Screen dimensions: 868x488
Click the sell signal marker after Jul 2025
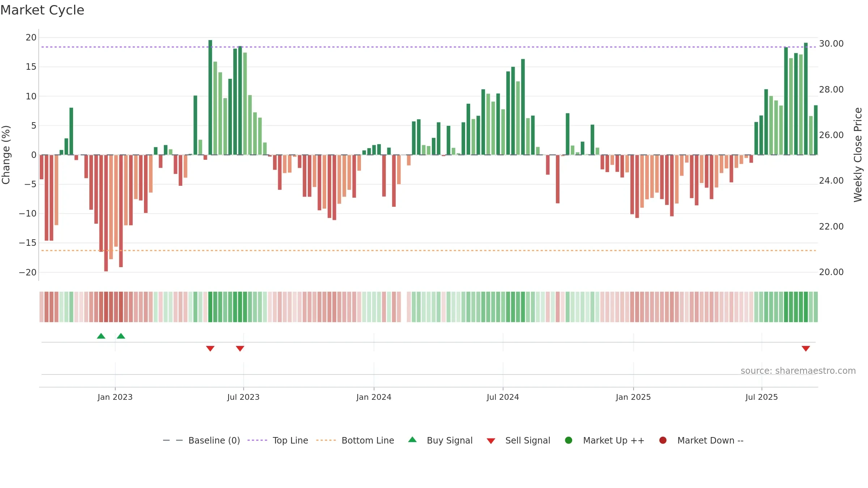point(806,348)
